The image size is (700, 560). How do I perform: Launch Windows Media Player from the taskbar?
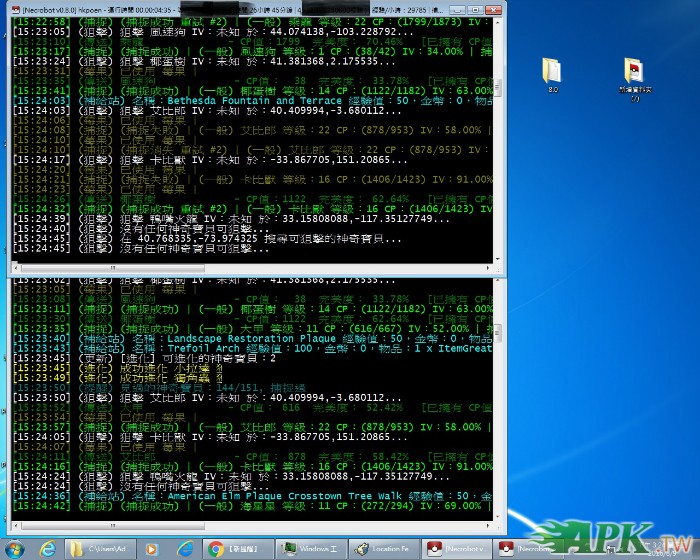coord(152,548)
